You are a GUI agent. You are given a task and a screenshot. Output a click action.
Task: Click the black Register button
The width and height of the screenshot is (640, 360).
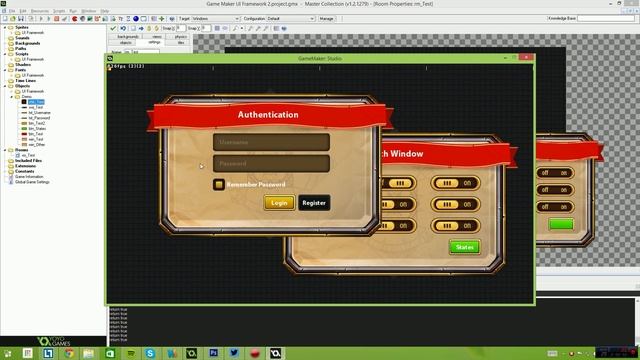coord(314,203)
